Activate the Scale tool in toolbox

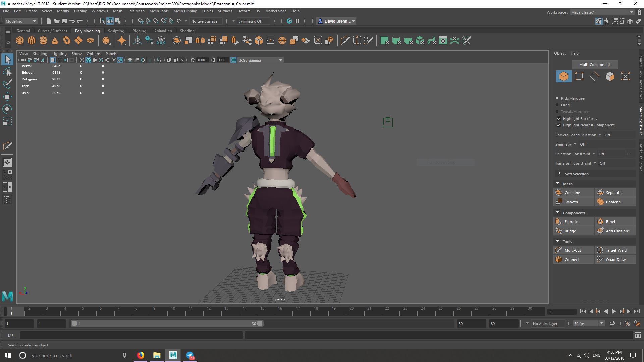click(7, 121)
